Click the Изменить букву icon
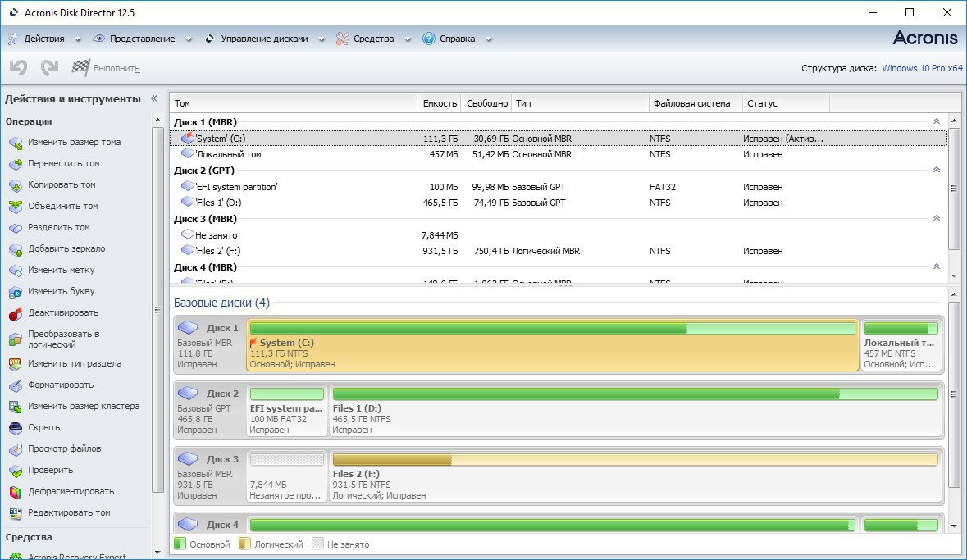Image resolution: width=967 pixels, height=560 pixels. (16, 292)
